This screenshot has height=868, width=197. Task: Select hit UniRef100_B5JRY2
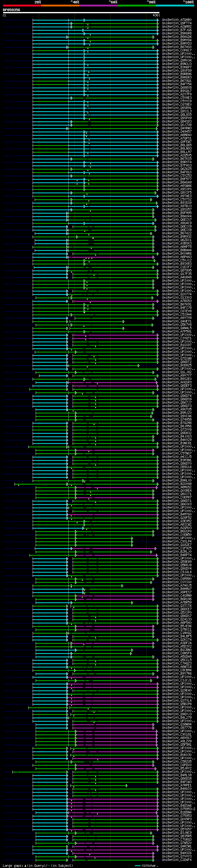coord(176,768)
